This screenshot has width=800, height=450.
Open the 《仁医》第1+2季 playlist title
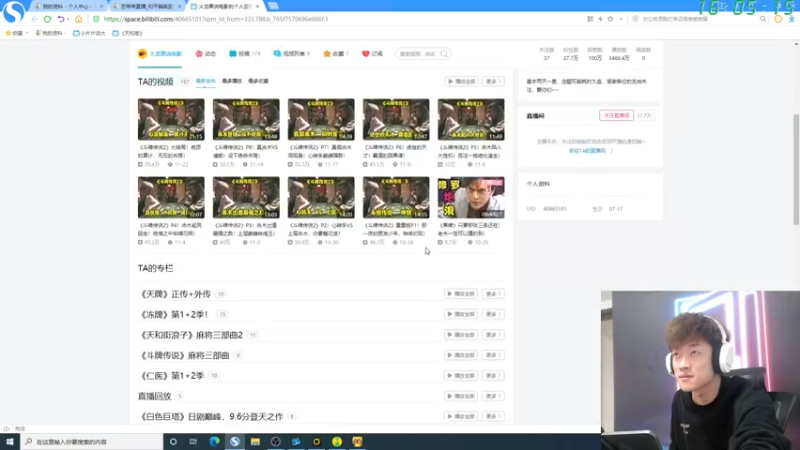point(171,376)
